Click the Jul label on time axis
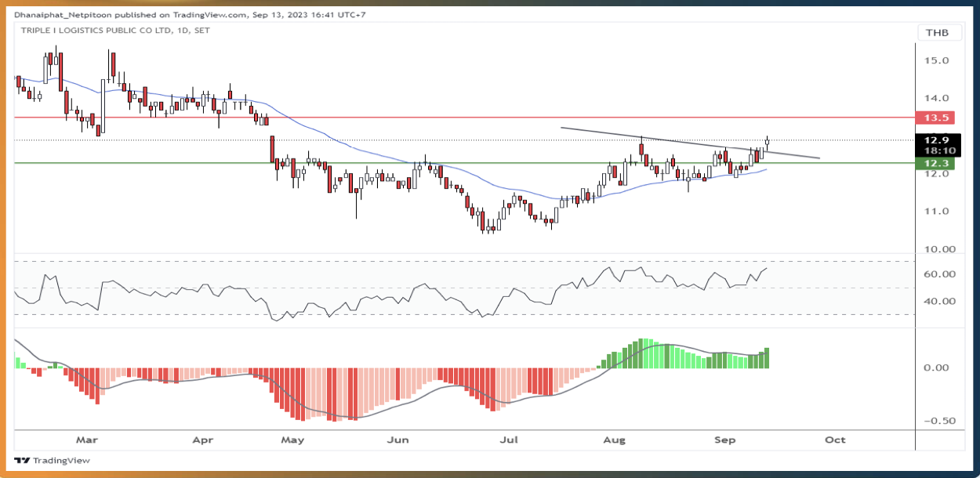This screenshot has width=980, height=478. [510, 440]
